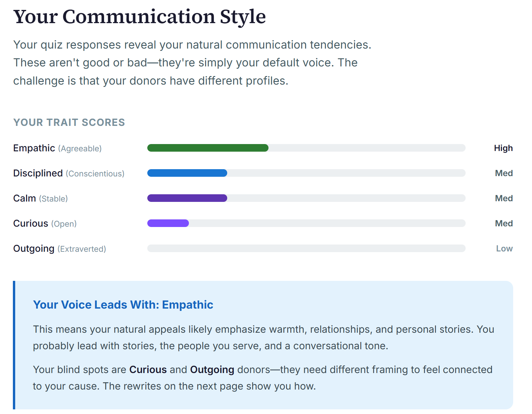
Task: Click the "Low" score for Outgoing
Action: pos(504,249)
